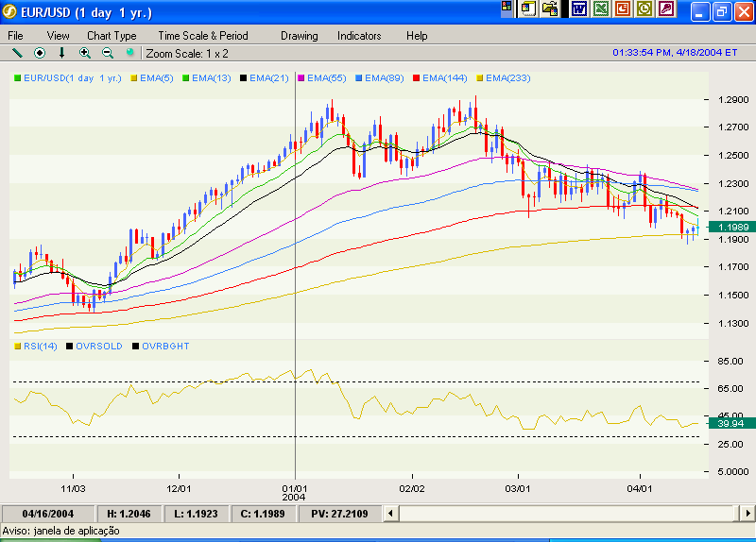The width and height of the screenshot is (756, 542).
Task: Select the down arrow marker tool
Action: [61, 53]
